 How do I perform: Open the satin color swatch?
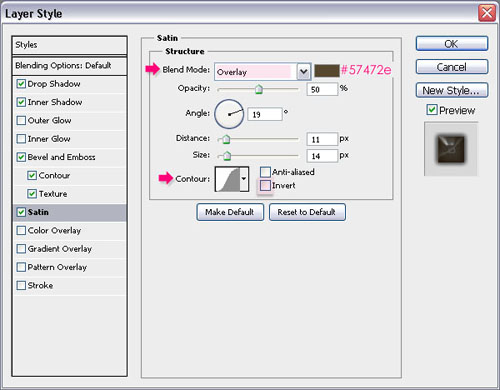[327, 71]
